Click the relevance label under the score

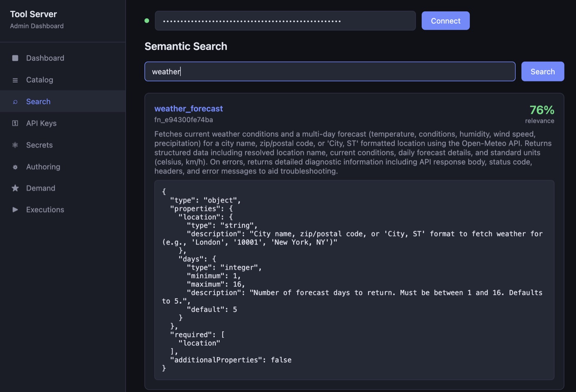pyautogui.click(x=539, y=121)
